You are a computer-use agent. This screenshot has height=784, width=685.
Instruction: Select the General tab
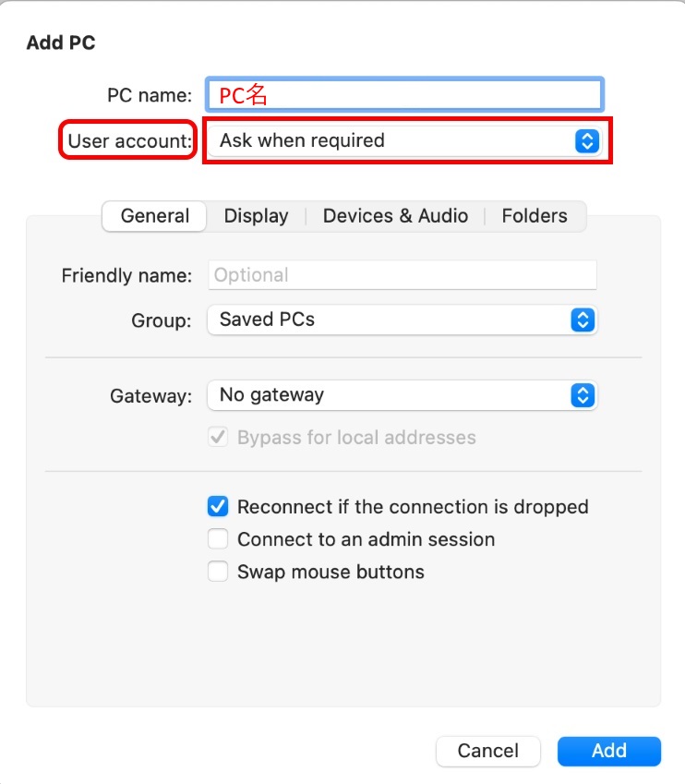pos(155,216)
